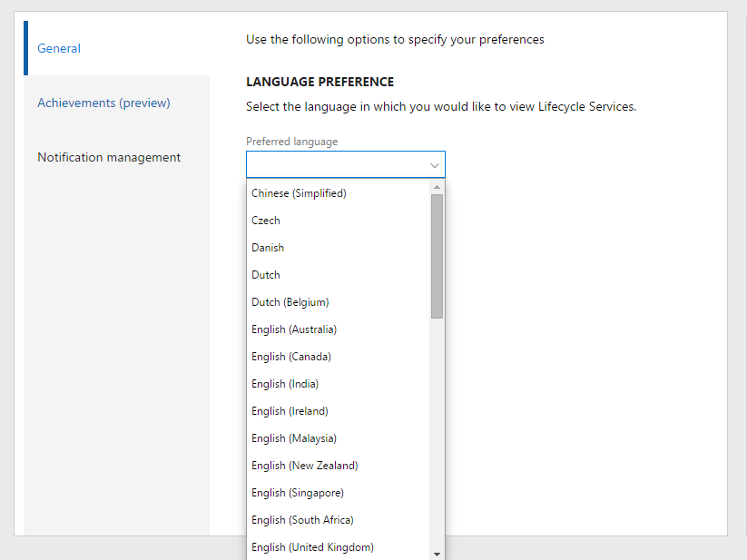Click scrollbar down arrow in language list
The height and width of the screenshot is (560, 747).
437,553
